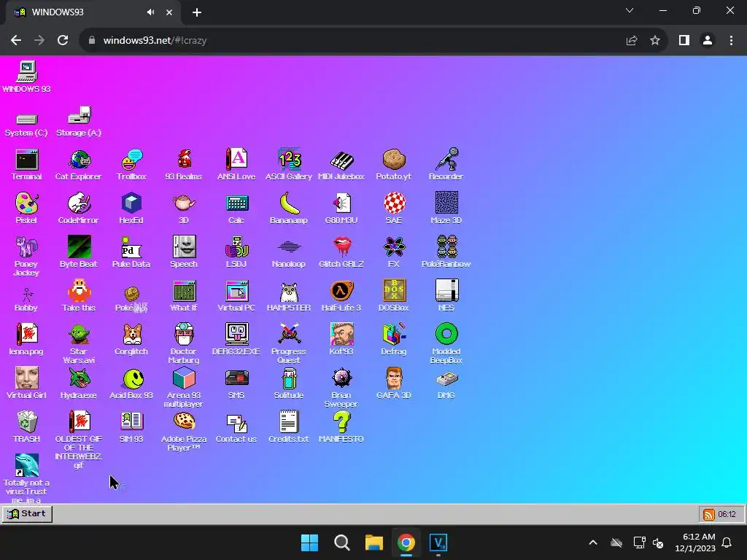Launch Glitch GRLZ lips icon
Image resolution: width=747 pixels, height=560 pixels.
[341, 252]
